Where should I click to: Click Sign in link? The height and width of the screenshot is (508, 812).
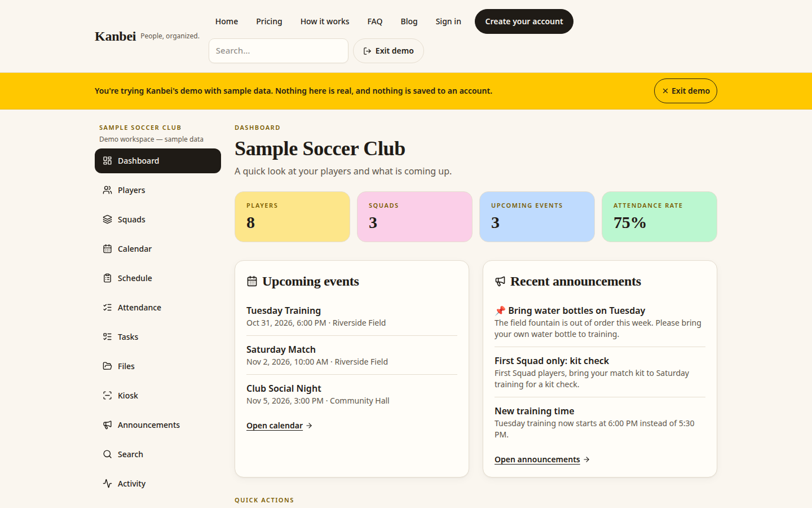[448, 21]
